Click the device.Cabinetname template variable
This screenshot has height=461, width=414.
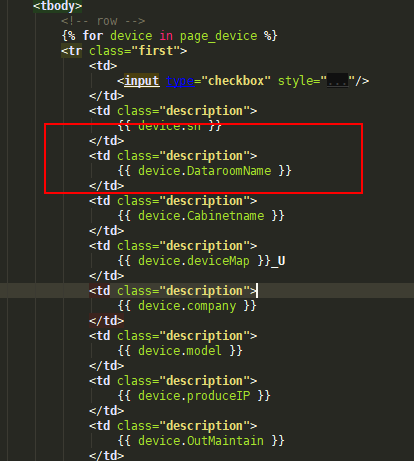click(x=201, y=216)
